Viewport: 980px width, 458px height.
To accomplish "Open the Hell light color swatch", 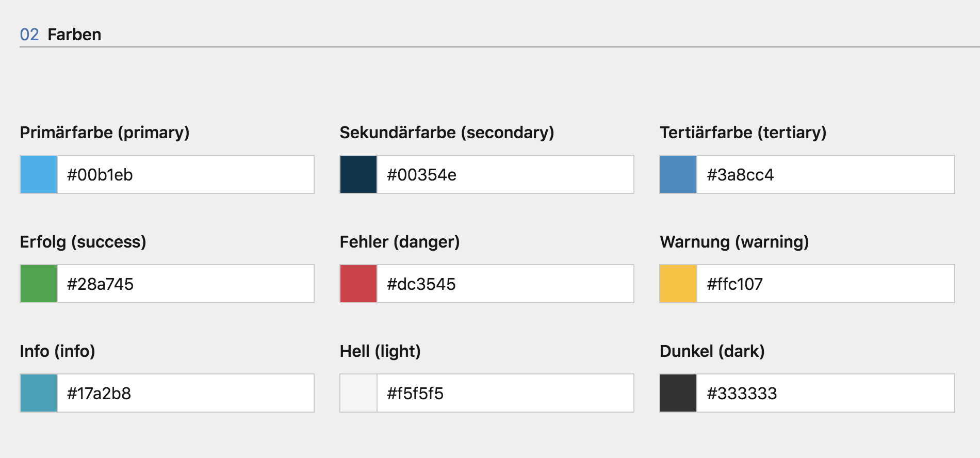I will point(358,393).
